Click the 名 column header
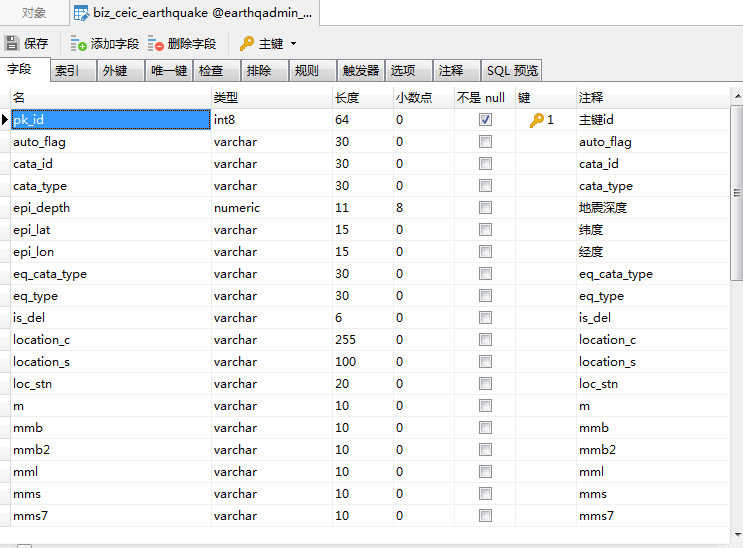Viewport: 743px width, 548px height. click(x=111, y=98)
